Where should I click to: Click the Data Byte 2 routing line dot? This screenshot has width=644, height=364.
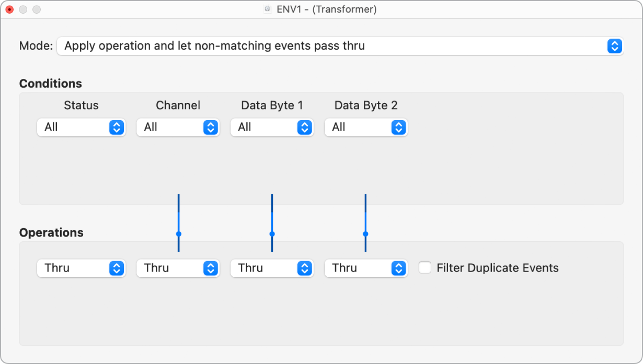365,234
